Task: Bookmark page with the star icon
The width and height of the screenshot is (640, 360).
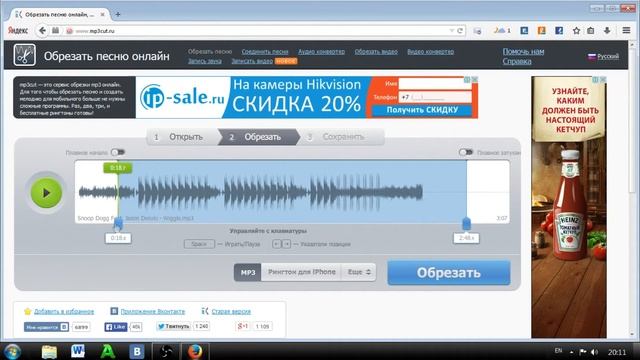Action: point(576,31)
